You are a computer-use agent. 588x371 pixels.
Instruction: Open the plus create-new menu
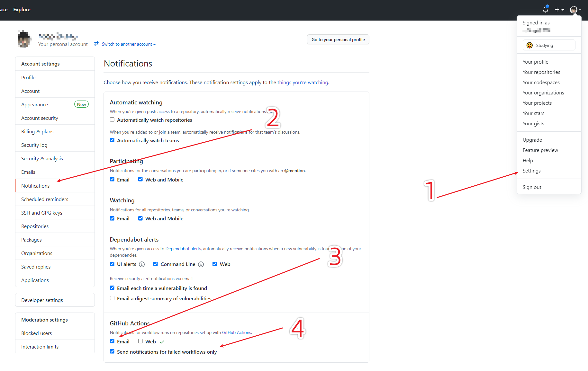(x=559, y=10)
